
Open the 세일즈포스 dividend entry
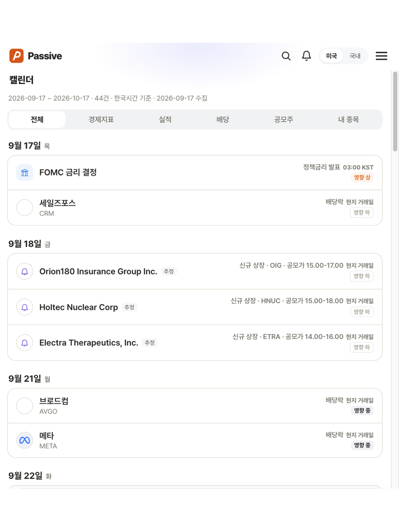pos(195,208)
